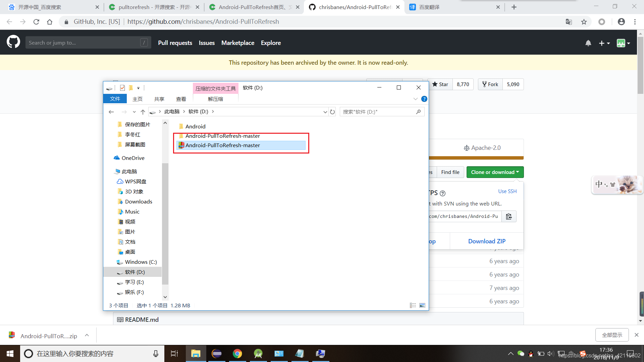
Task: Expand quick access toolbar dropdown
Action: [x=138, y=88]
